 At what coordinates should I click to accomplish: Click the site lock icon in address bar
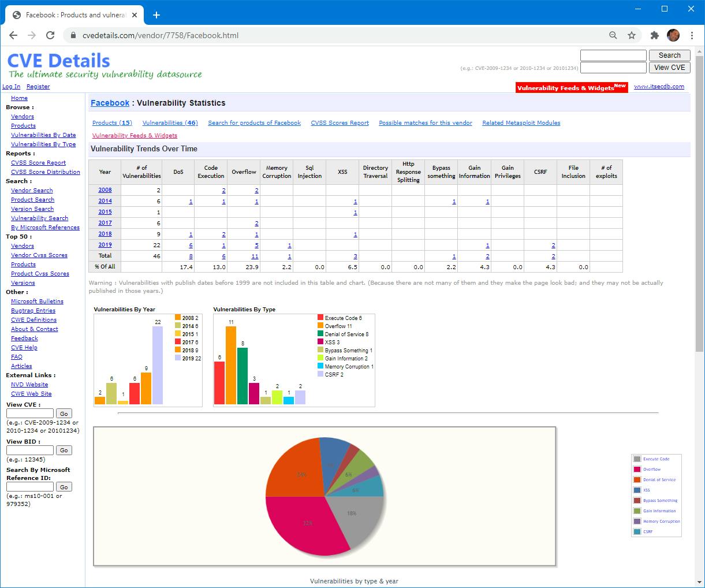tap(73, 35)
